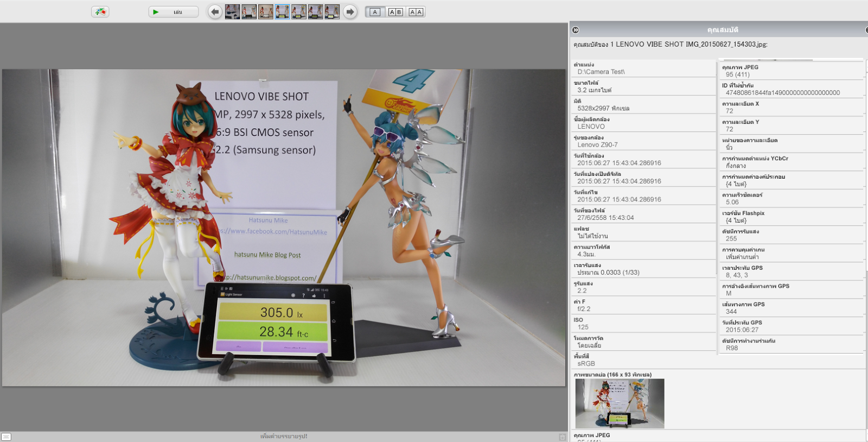Screen dimensions: 868x442
Task: Open the first filmstrip thumbnail
Action: 232,12
